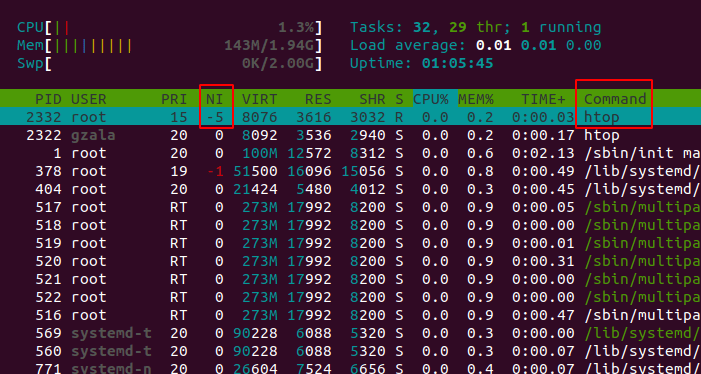Click the TIME+ column header
Viewport: 701px width, 374px height.
click(543, 99)
